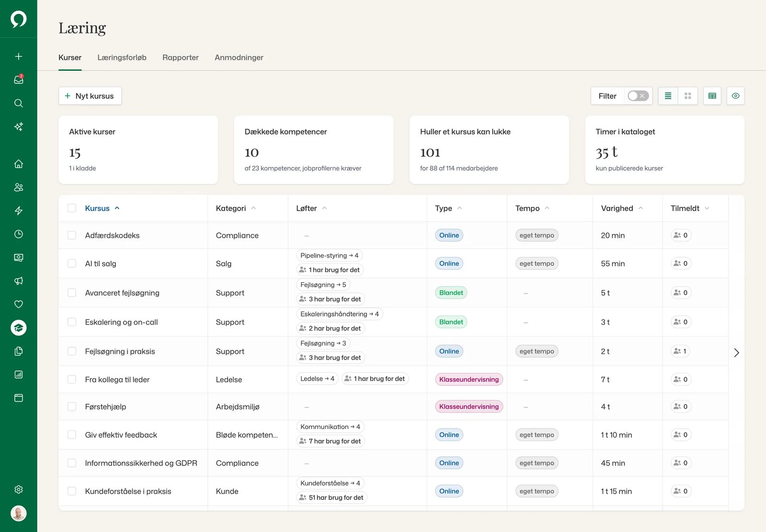The image size is (766, 532).
Task: Open search from the sidebar
Action: 19,103
